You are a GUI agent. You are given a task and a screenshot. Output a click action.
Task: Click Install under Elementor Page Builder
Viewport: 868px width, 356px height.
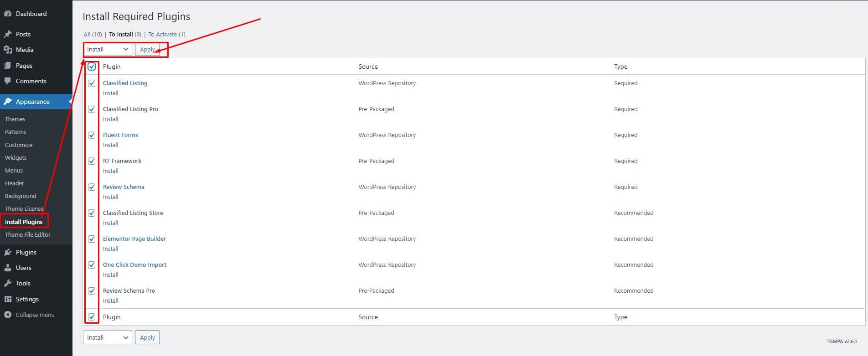pyautogui.click(x=111, y=249)
